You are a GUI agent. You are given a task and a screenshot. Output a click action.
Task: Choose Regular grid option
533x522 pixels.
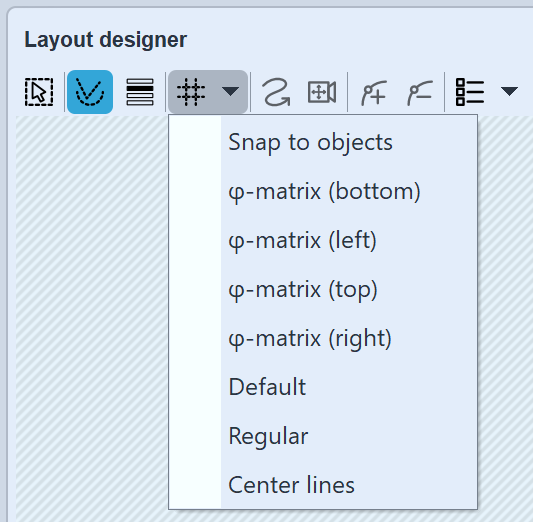(323, 436)
